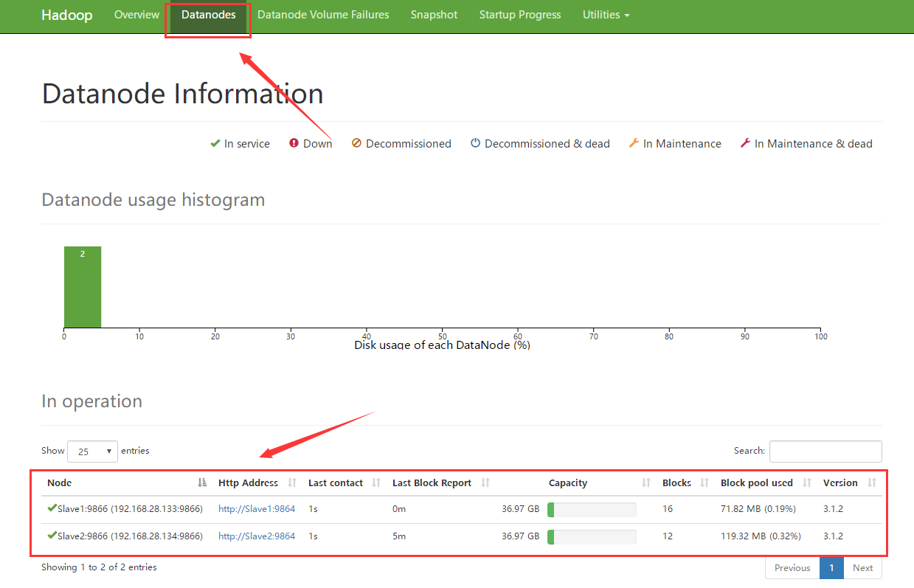Sort by Block pool used icon
914x588 pixels.
coord(807,482)
